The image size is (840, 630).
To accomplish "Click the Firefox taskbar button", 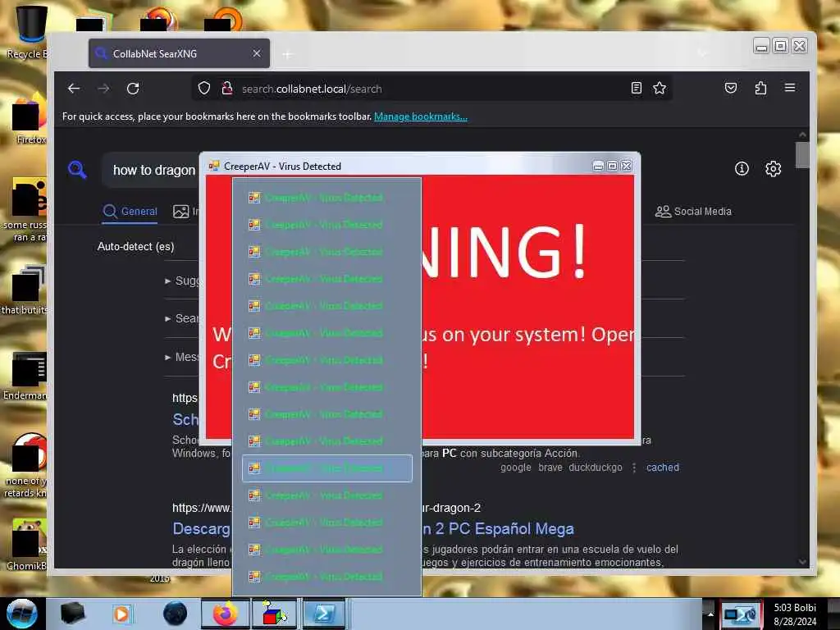I will [x=226, y=614].
